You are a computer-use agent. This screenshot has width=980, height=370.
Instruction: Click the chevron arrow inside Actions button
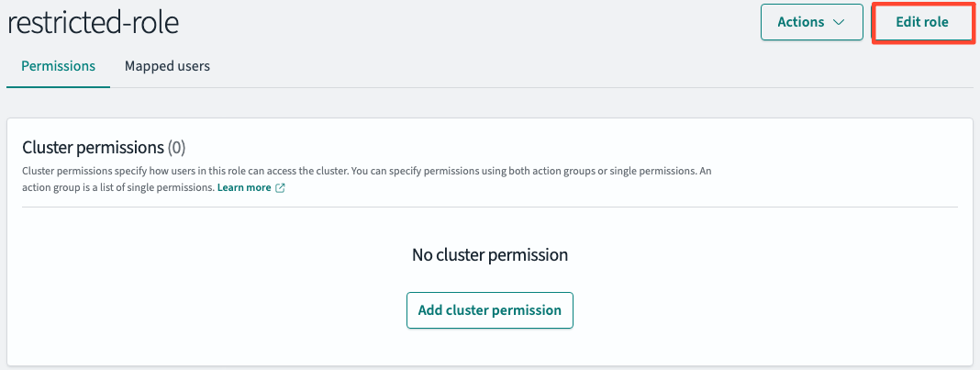pyautogui.click(x=839, y=23)
